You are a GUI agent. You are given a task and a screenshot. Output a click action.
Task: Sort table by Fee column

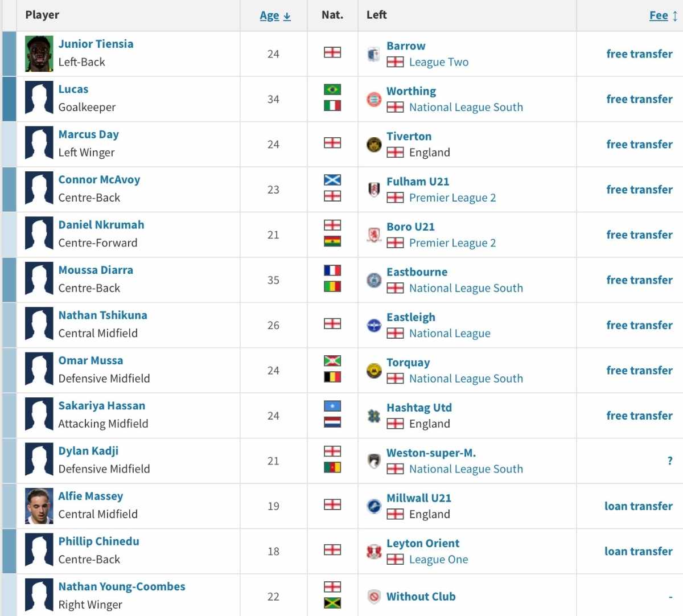tap(664, 15)
